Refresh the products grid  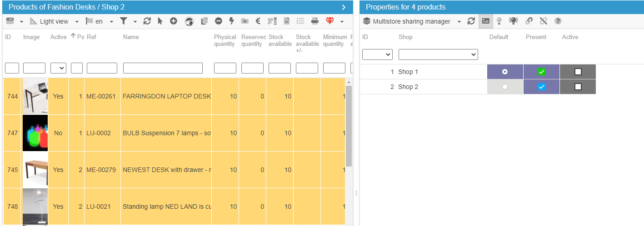pos(147,21)
